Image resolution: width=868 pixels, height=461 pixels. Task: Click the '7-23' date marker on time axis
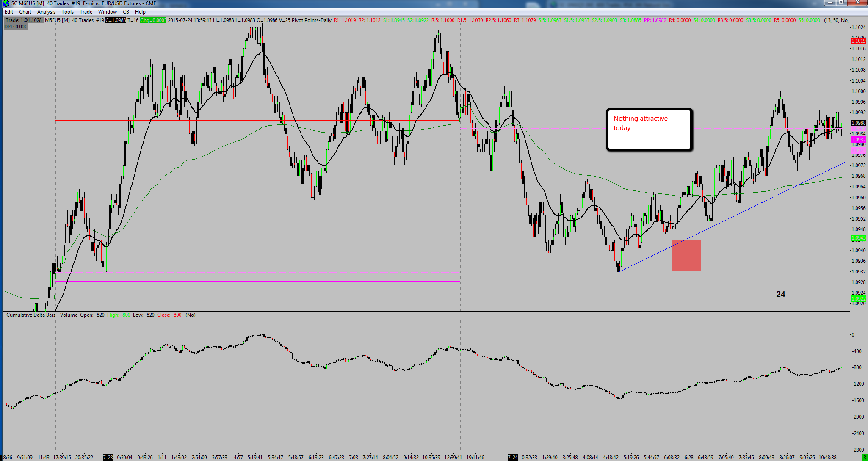[x=108, y=457]
